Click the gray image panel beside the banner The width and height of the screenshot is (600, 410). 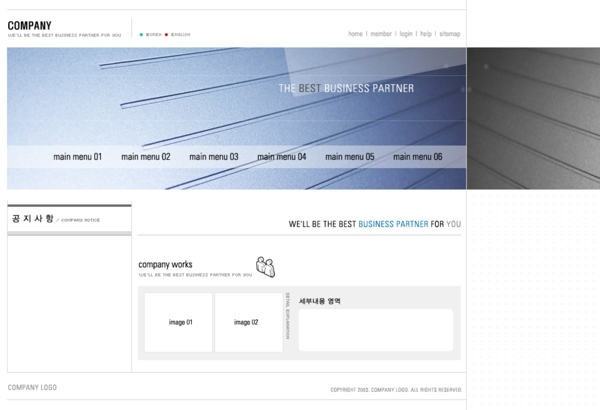(x=533, y=118)
